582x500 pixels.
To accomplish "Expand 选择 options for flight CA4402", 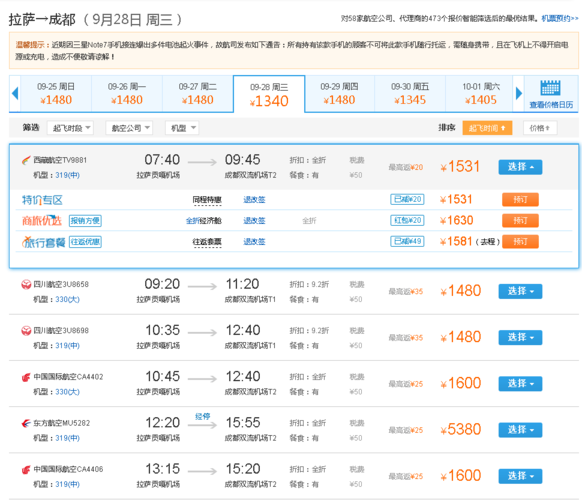I will coord(520,383).
